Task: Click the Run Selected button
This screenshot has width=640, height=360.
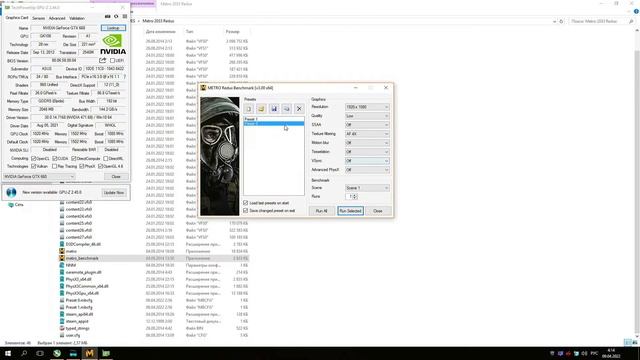Action: 350,211
